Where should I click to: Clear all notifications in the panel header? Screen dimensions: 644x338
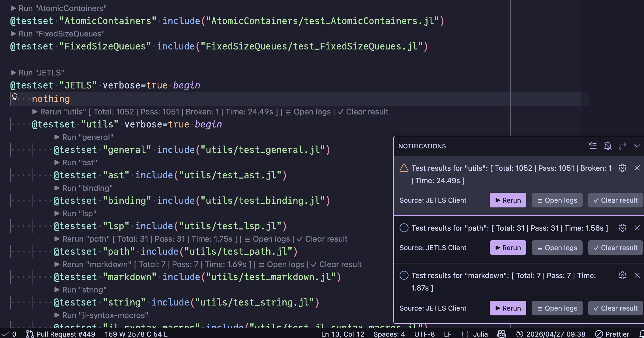[x=593, y=146]
